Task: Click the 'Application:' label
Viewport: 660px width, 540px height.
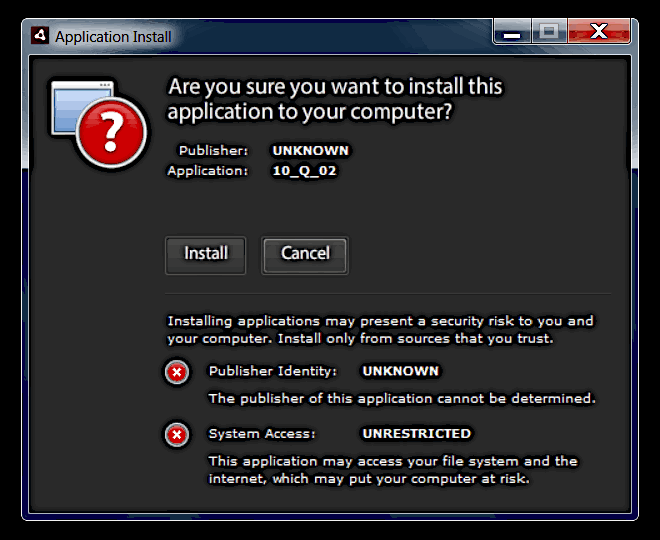Action: click(x=208, y=171)
